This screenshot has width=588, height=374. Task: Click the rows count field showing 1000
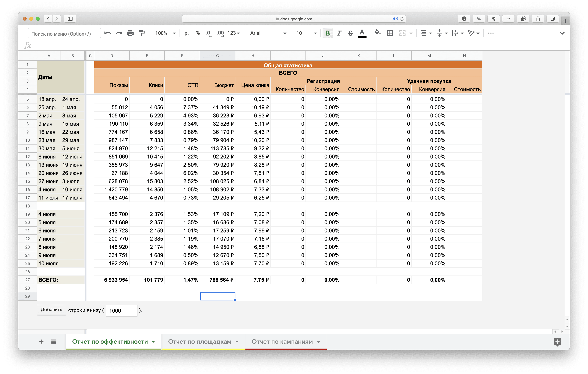121,311
